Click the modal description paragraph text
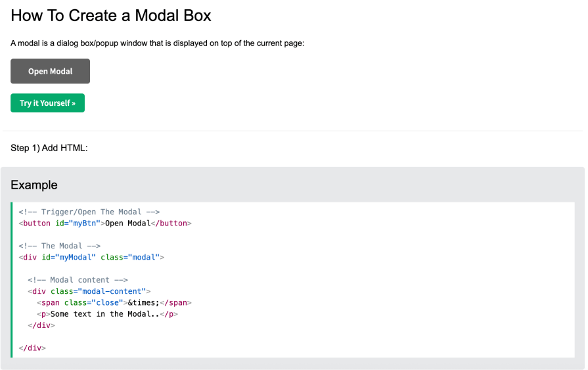Viewport: 588px width, 370px height. pyautogui.click(x=157, y=43)
